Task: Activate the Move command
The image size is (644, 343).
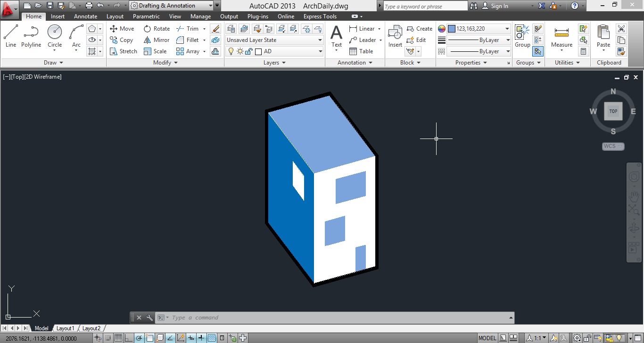Action: click(x=122, y=28)
